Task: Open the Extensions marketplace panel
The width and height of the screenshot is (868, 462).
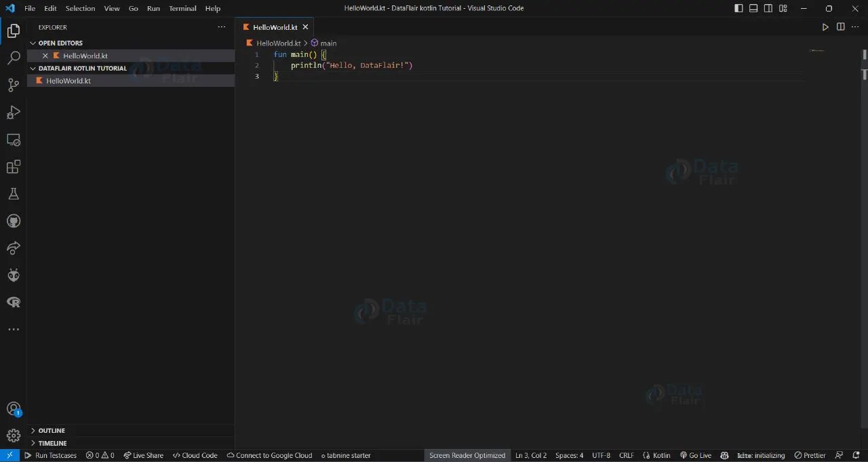Action: pos(14,166)
